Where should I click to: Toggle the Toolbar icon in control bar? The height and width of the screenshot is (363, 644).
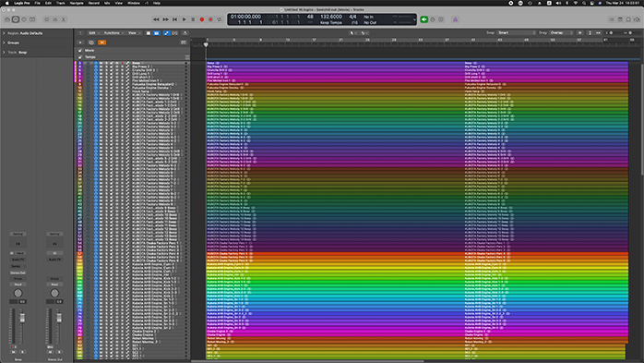point(32,19)
